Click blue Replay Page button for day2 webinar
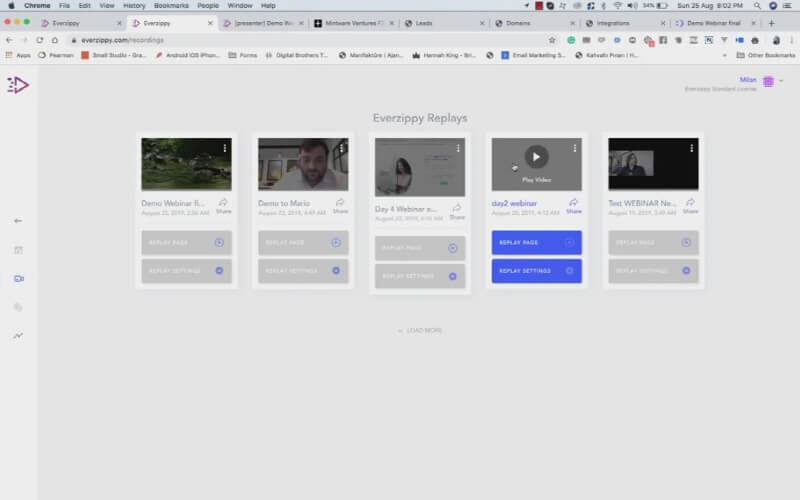This screenshot has width=800, height=500. coord(537,242)
